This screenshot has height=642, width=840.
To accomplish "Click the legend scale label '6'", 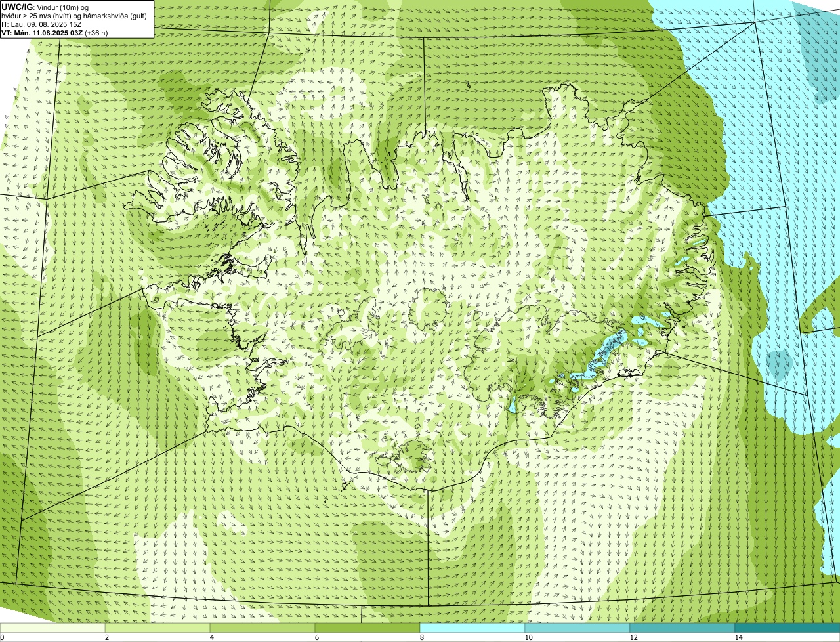I will [316, 637].
